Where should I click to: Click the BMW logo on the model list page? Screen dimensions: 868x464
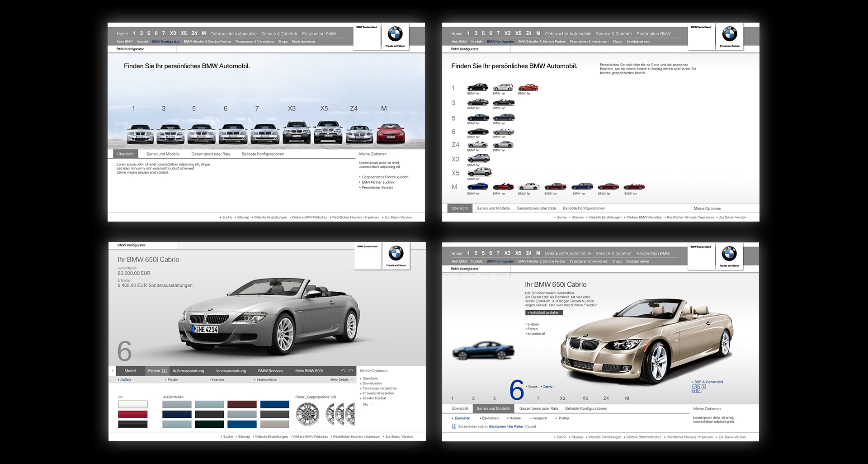tap(730, 34)
